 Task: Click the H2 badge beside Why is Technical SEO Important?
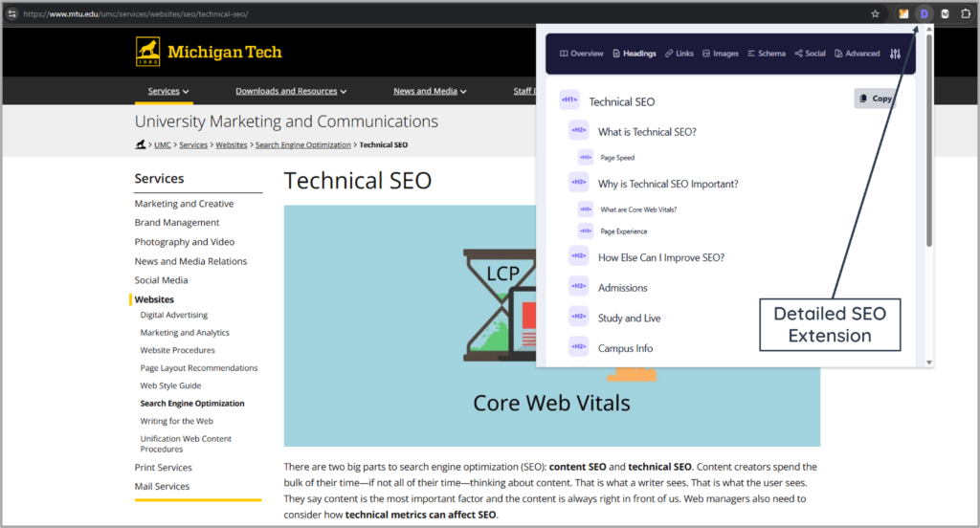click(579, 183)
